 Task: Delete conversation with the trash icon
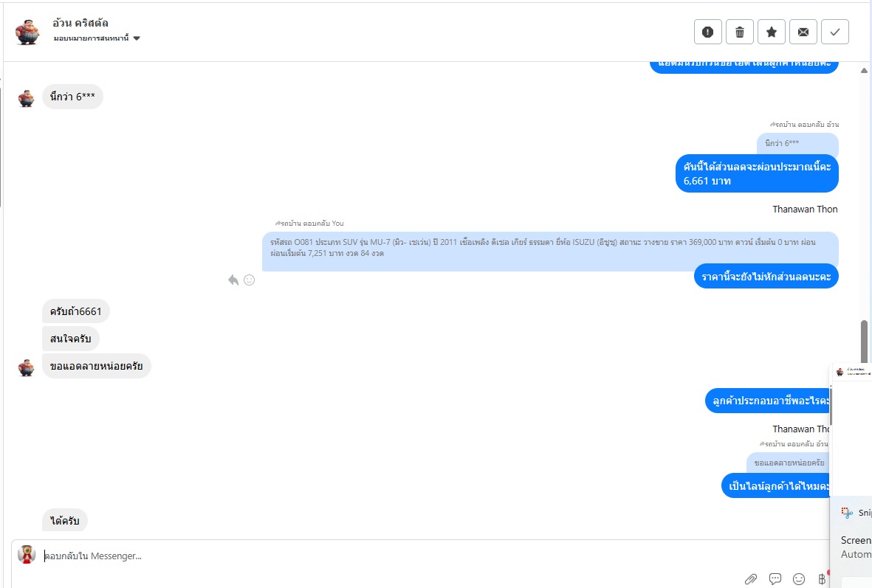coord(740,32)
